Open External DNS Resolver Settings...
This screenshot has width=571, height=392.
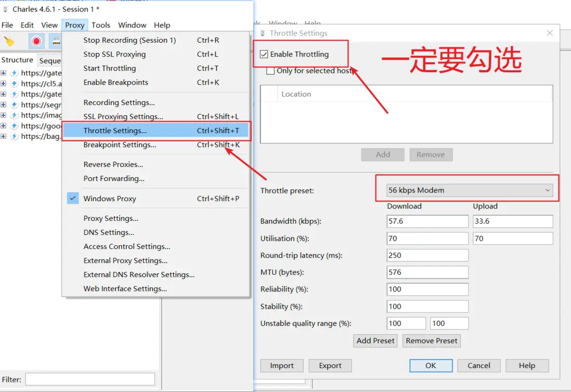click(x=156, y=275)
